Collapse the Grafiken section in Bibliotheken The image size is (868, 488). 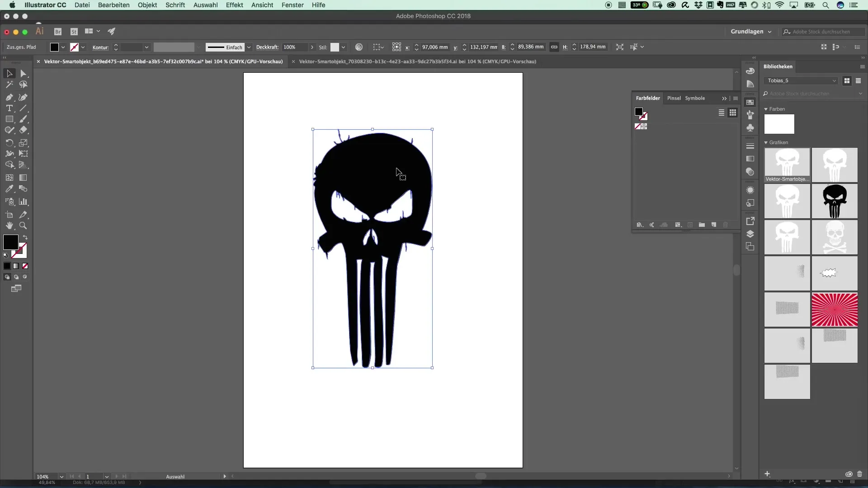[766, 143]
